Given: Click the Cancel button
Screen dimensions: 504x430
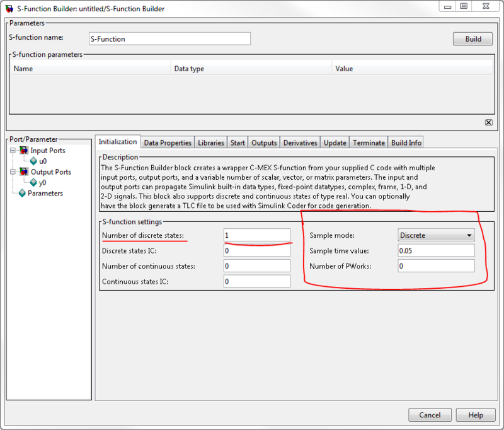Looking at the screenshot, I should tap(430, 415).
